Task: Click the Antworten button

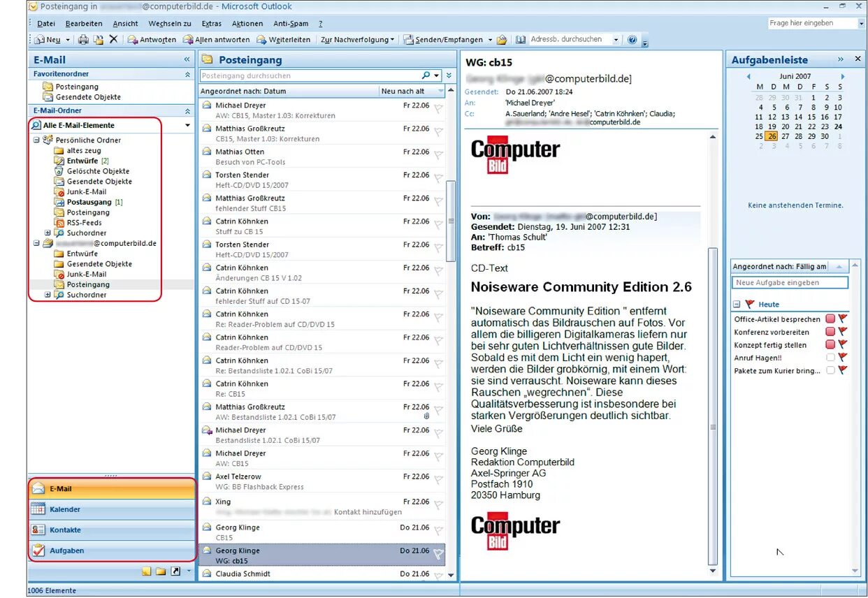Action: click(x=152, y=40)
